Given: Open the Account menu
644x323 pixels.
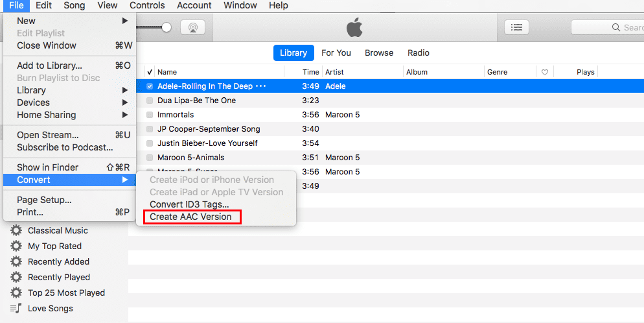Looking at the screenshot, I should [194, 5].
